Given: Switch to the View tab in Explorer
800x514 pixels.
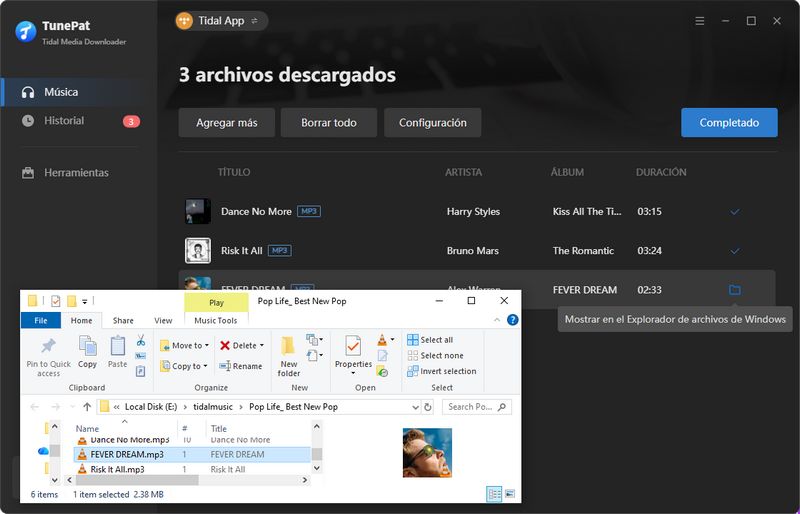Looking at the screenshot, I should tap(163, 321).
